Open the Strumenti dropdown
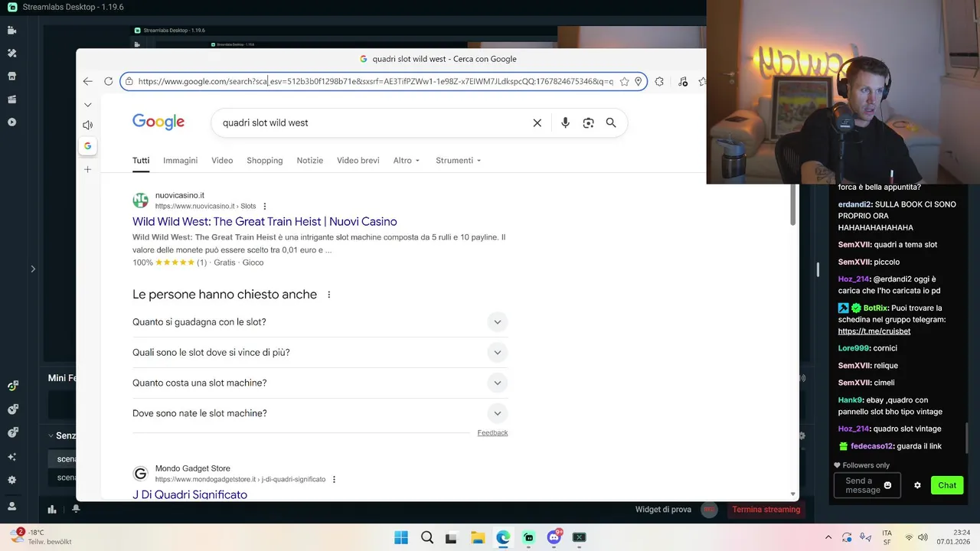 459,161
